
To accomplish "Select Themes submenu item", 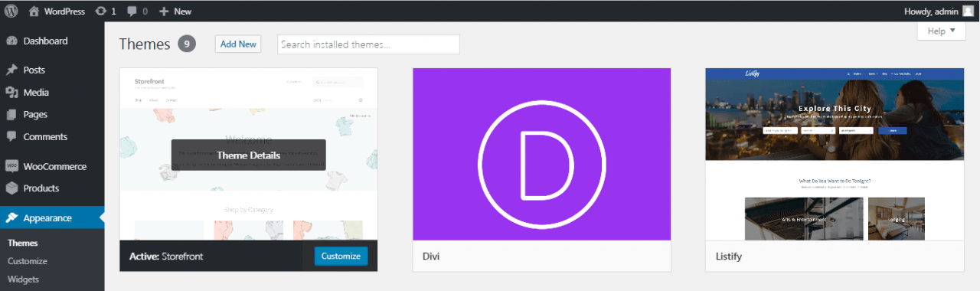I will click(x=22, y=243).
